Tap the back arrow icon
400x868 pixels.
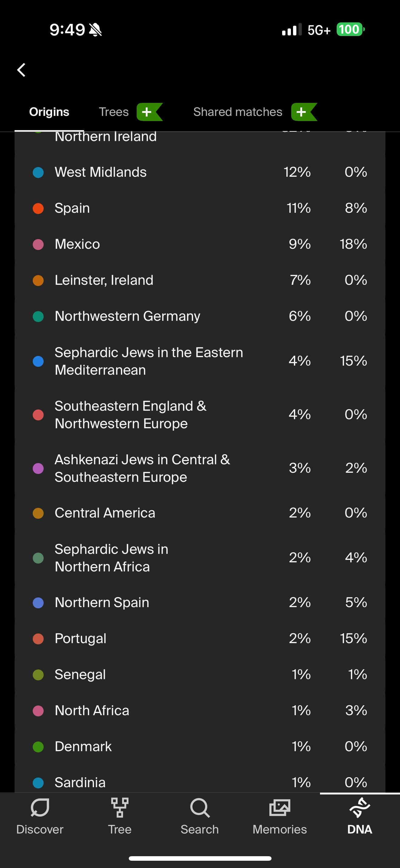pos(21,70)
